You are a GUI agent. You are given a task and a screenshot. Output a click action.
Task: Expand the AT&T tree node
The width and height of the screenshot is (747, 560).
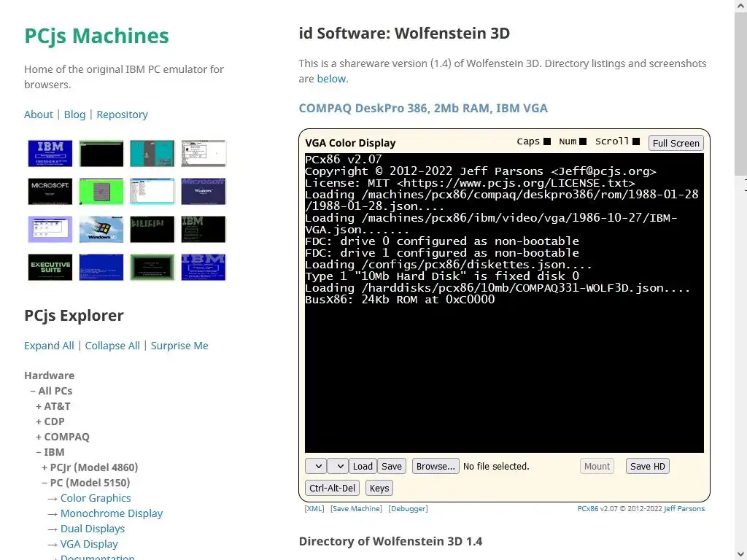53,406
